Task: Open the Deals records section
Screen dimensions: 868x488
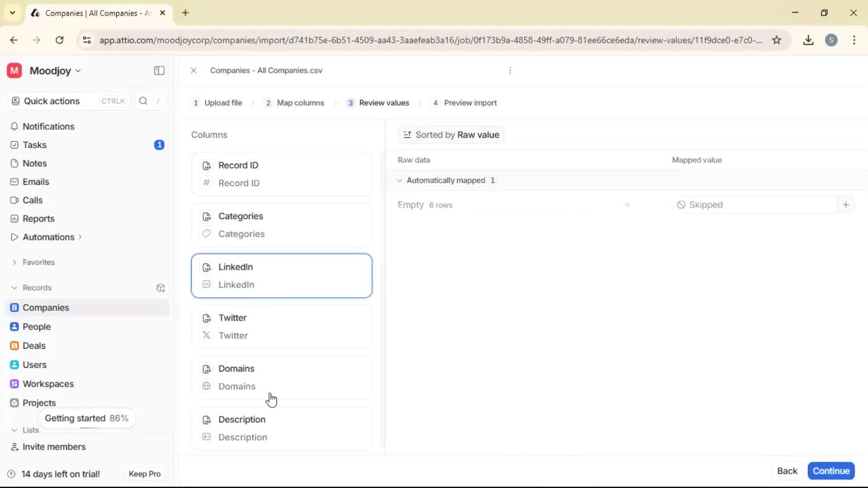Action: tap(34, 345)
